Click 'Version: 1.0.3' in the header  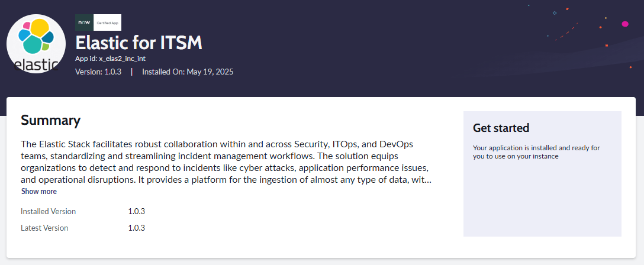click(x=98, y=72)
